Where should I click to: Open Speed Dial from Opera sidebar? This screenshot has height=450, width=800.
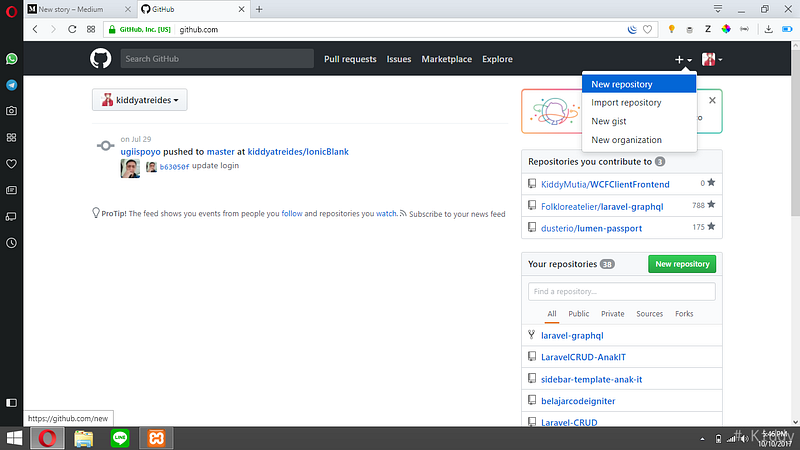[x=11, y=137]
